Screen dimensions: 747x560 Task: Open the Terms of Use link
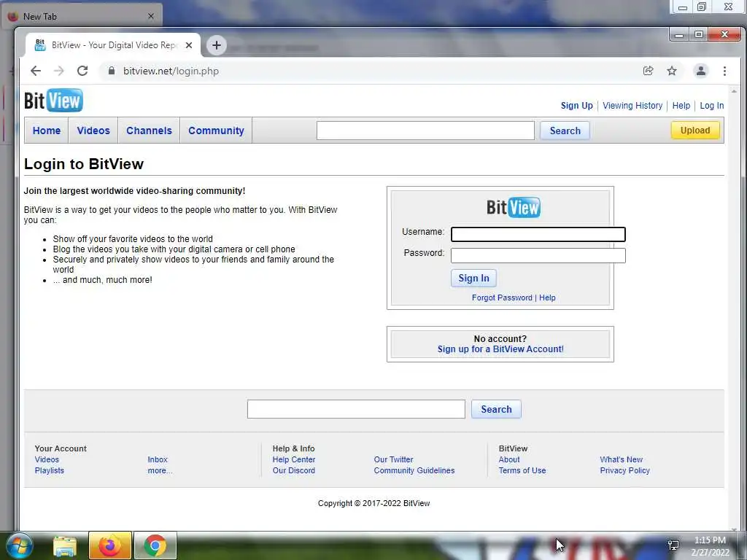tap(522, 470)
